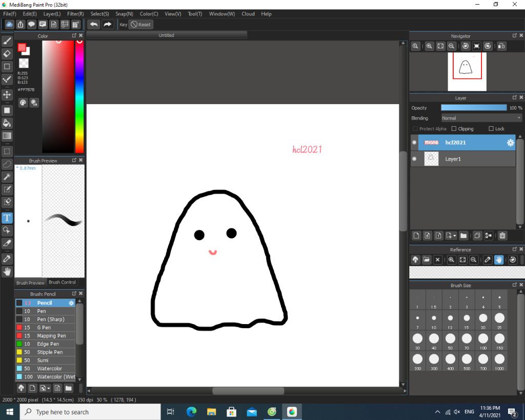This screenshot has height=420, width=525.
Task: Open the hcl2021 layer settings gear
Action: tap(510, 143)
